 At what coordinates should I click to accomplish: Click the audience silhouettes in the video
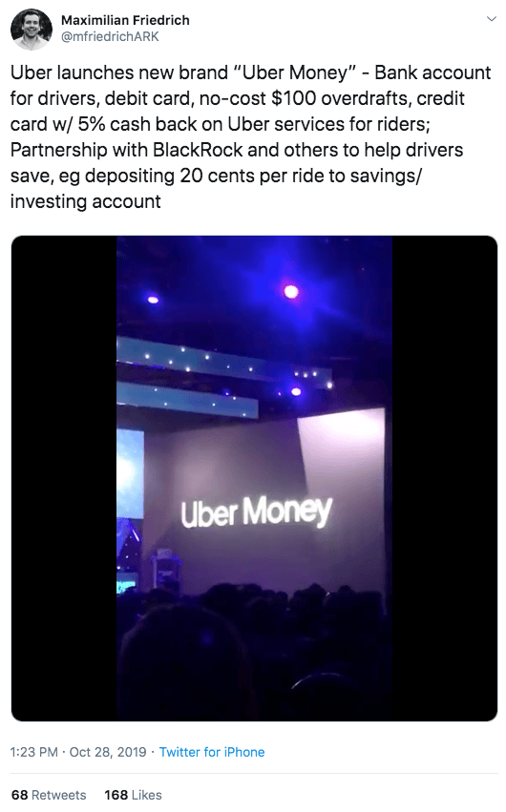click(254, 653)
